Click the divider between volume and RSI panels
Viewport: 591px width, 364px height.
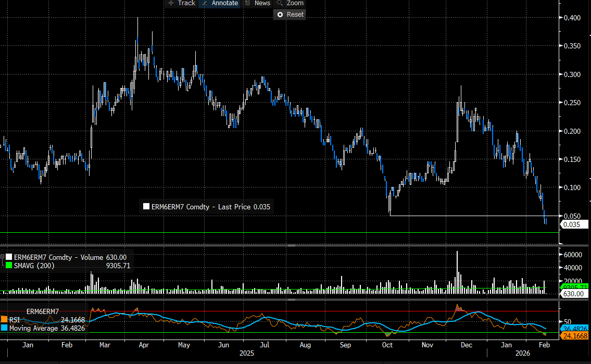tap(291, 299)
